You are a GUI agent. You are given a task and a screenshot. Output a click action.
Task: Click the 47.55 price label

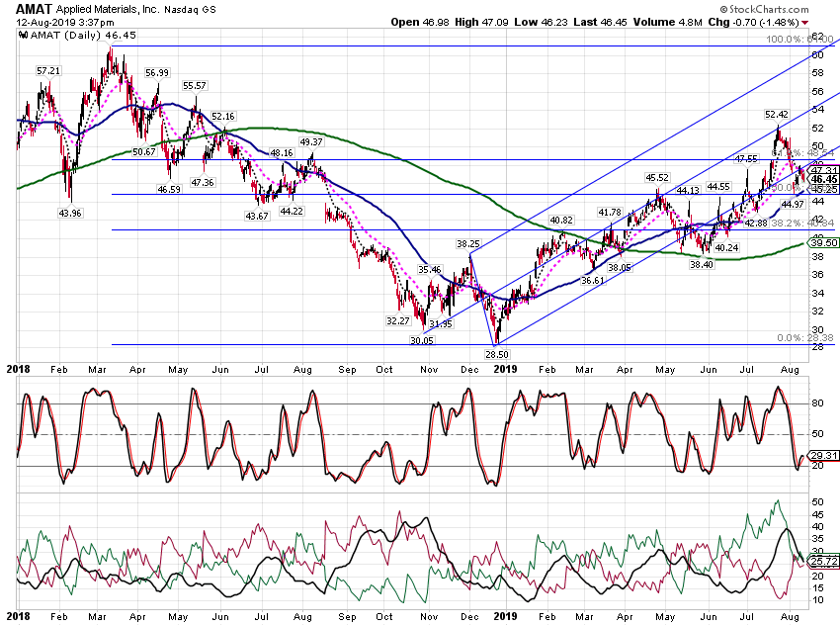(x=746, y=158)
